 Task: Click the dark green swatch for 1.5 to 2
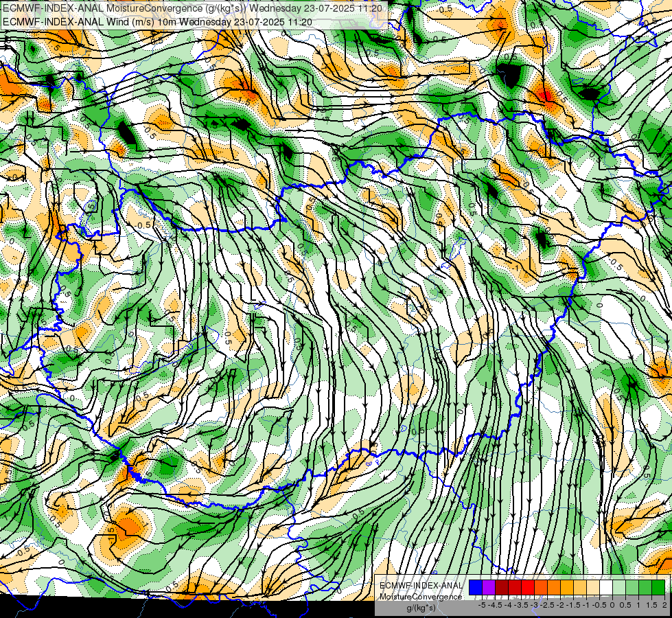[658, 588]
